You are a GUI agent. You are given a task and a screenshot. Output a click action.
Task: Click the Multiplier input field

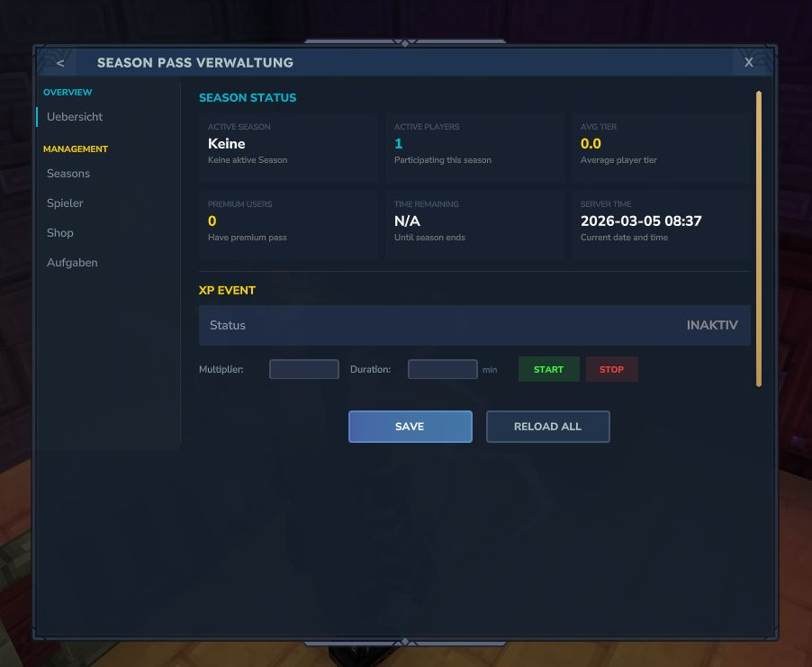click(304, 369)
